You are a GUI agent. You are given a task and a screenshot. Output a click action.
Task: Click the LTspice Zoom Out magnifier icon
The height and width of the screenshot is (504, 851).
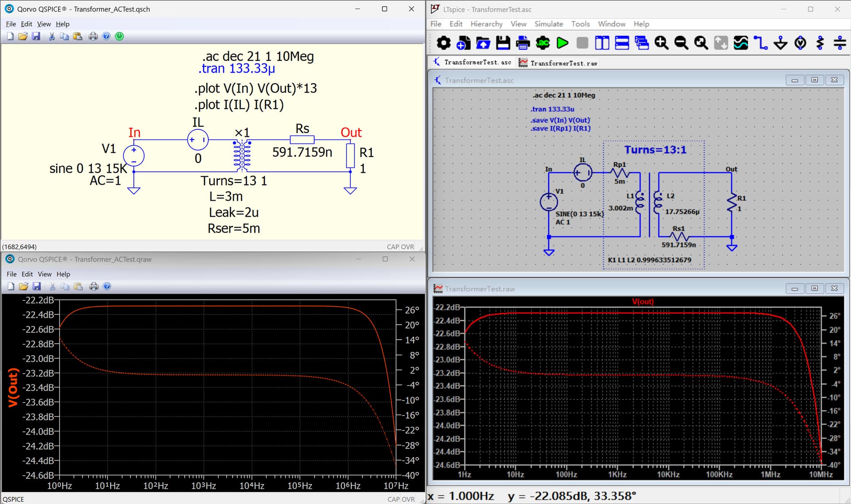(x=681, y=43)
